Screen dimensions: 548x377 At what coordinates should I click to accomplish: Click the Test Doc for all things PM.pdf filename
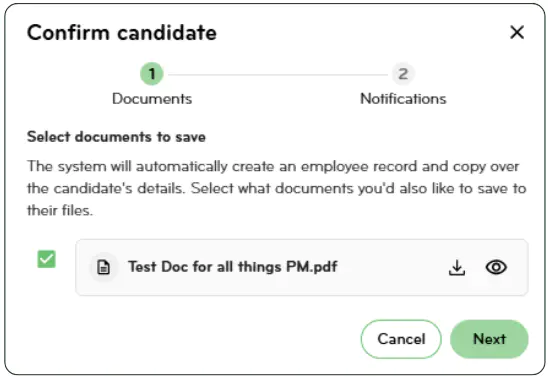232,267
